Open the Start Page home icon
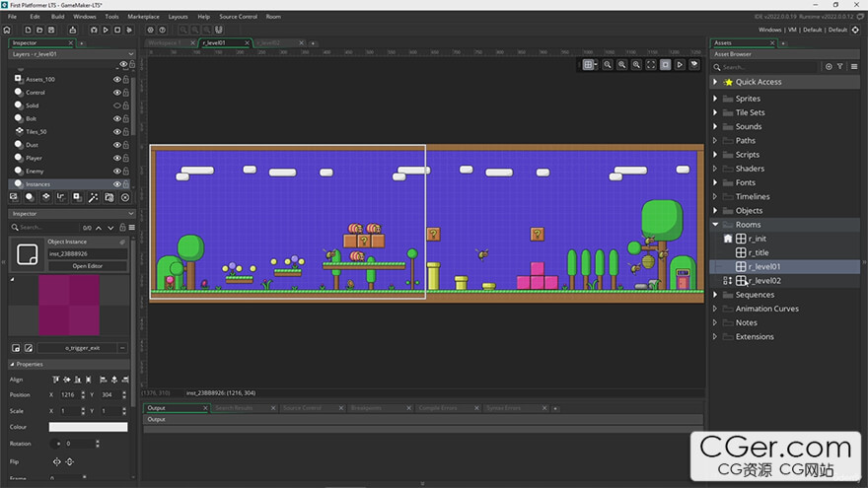The height and width of the screenshot is (488, 868). tap(7, 30)
